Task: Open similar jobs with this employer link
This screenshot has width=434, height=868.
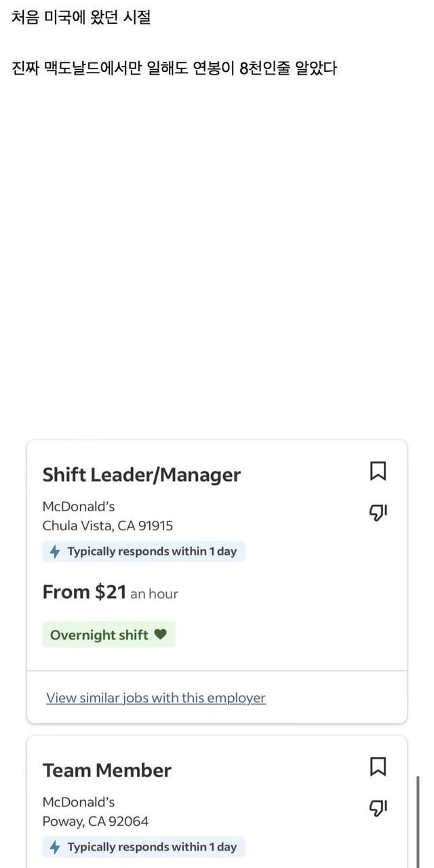Action: click(x=156, y=698)
